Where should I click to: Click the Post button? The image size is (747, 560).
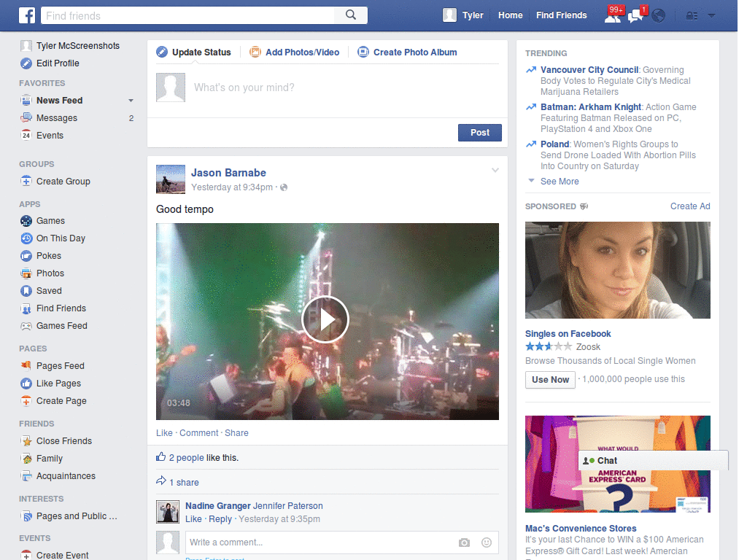[480, 133]
